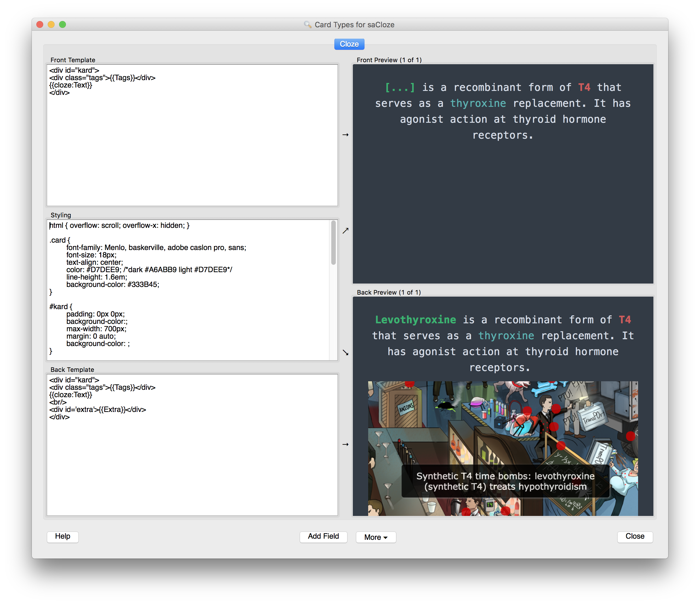The image size is (700, 604).
Task: Click the [...] cloze placeholder in Front Preview
Action: click(400, 88)
